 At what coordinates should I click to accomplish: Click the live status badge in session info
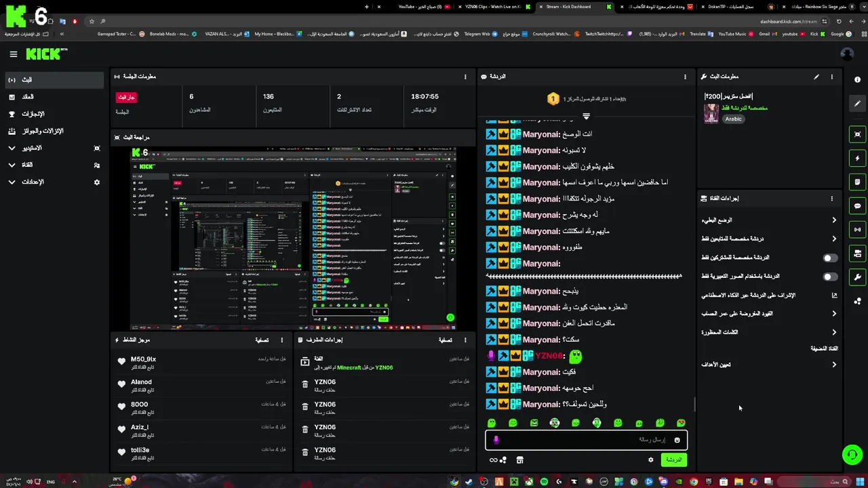pyautogui.click(x=126, y=97)
